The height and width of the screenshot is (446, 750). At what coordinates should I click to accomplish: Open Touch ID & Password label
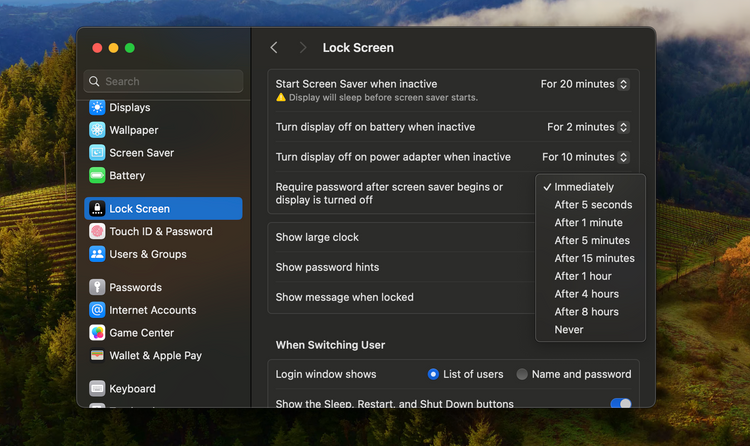(x=161, y=232)
